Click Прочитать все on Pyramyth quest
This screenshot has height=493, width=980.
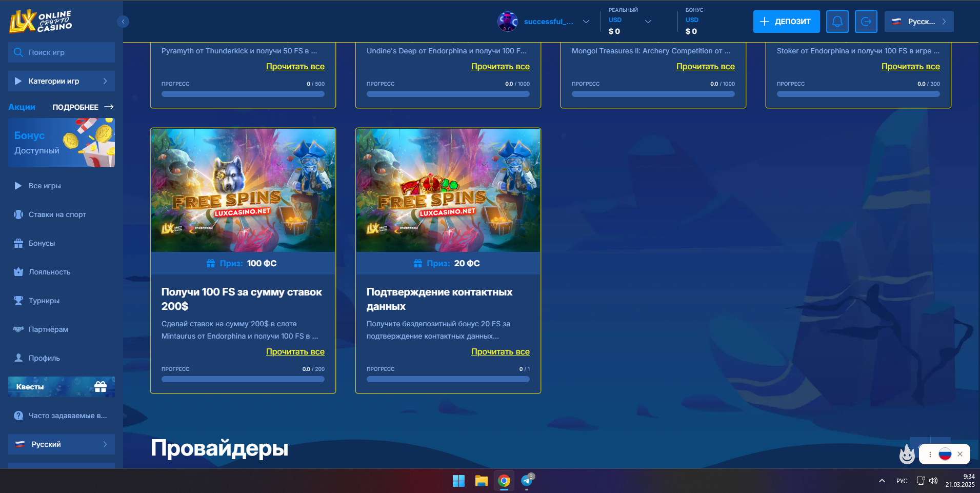pos(295,67)
